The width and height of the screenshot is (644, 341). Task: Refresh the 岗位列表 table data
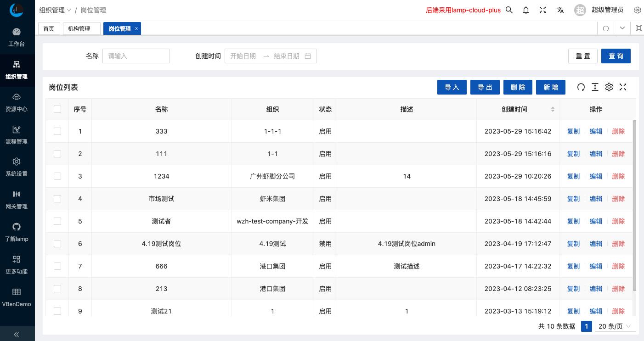tap(581, 87)
